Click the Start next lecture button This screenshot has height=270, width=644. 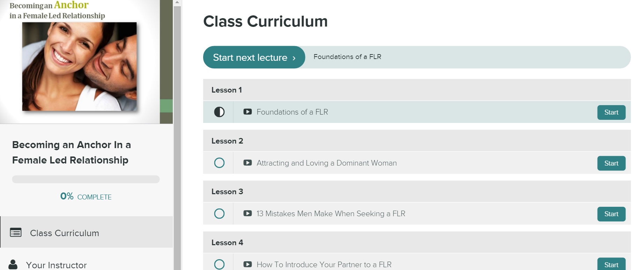[254, 57]
